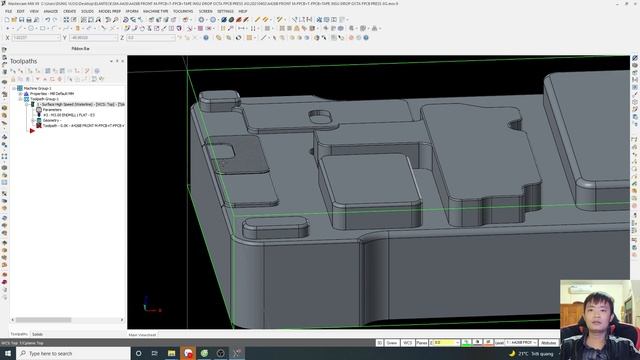Click the Gview button in status bar
640x360 pixels.
(393, 342)
